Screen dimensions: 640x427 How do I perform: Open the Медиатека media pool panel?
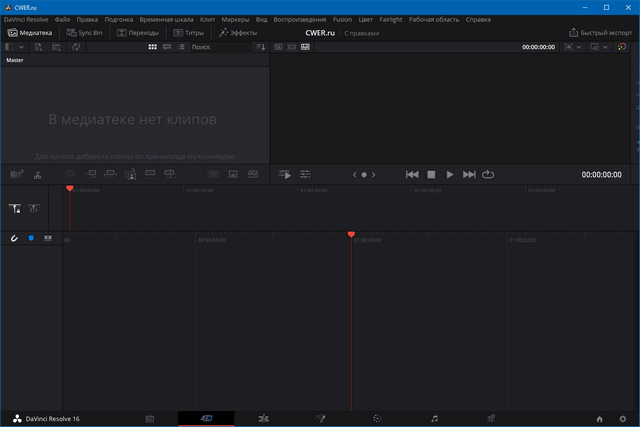[30, 33]
